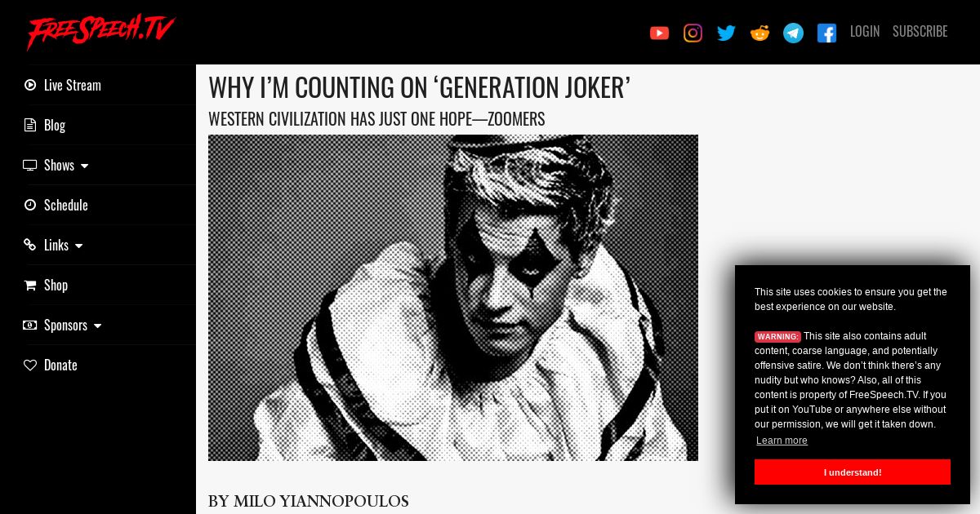Viewport: 980px width, 514px height.
Task: Click the Live Stream play icon
Action: click(30, 85)
